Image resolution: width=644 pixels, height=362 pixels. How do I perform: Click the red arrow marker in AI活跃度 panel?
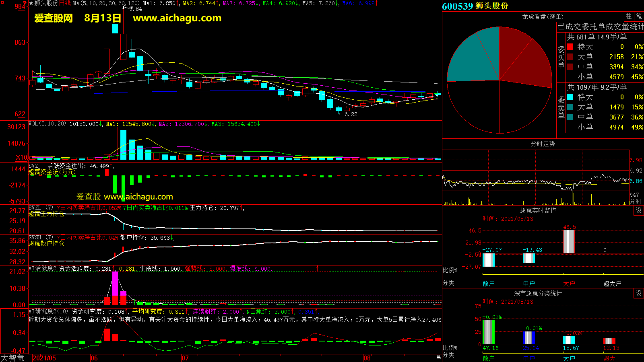click(x=317, y=268)
